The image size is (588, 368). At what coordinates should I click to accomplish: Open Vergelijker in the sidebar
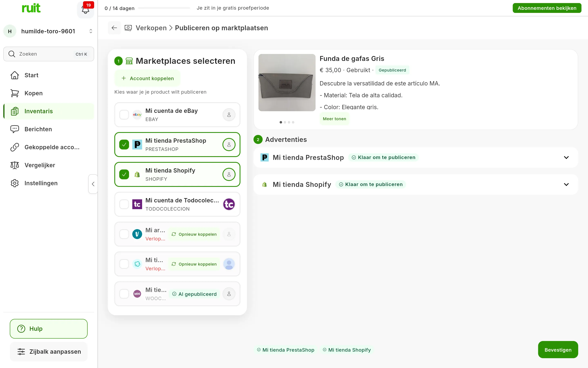click(x=49, y=165)
